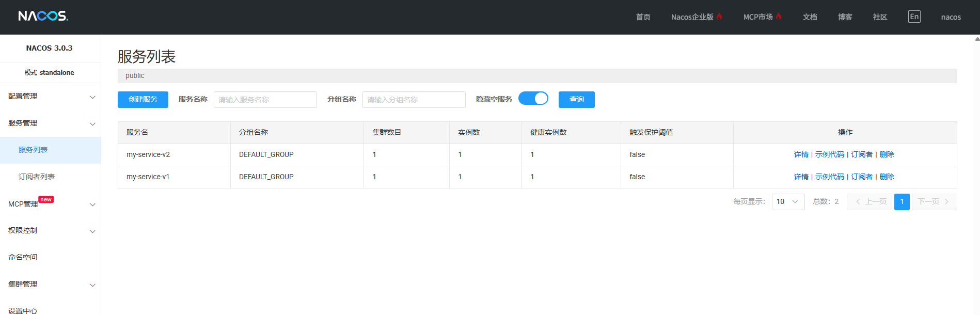Image resolution: width=980 pixels, height=315 pixels.
Task: Open the page size dropdown showing 10
Action: [x=787, y=202]
